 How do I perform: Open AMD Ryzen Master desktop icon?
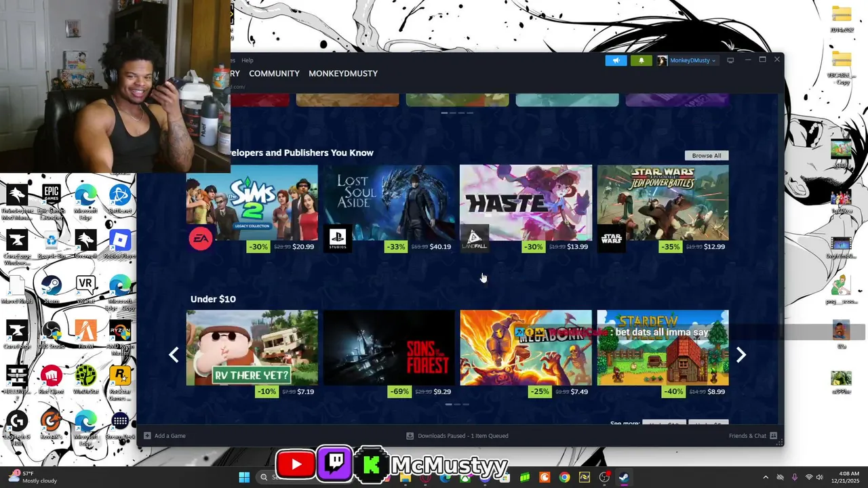point(120,338)
